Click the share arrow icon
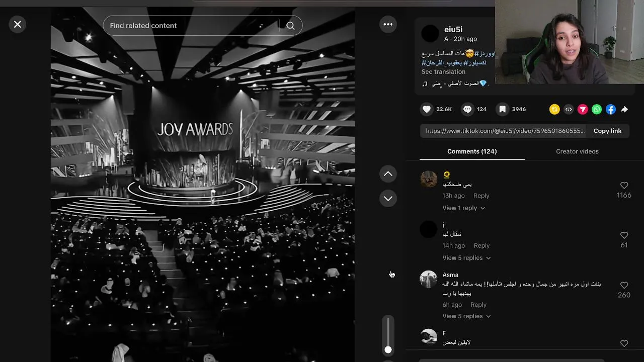The image size is (644, 362). click(x=624, y=109)
